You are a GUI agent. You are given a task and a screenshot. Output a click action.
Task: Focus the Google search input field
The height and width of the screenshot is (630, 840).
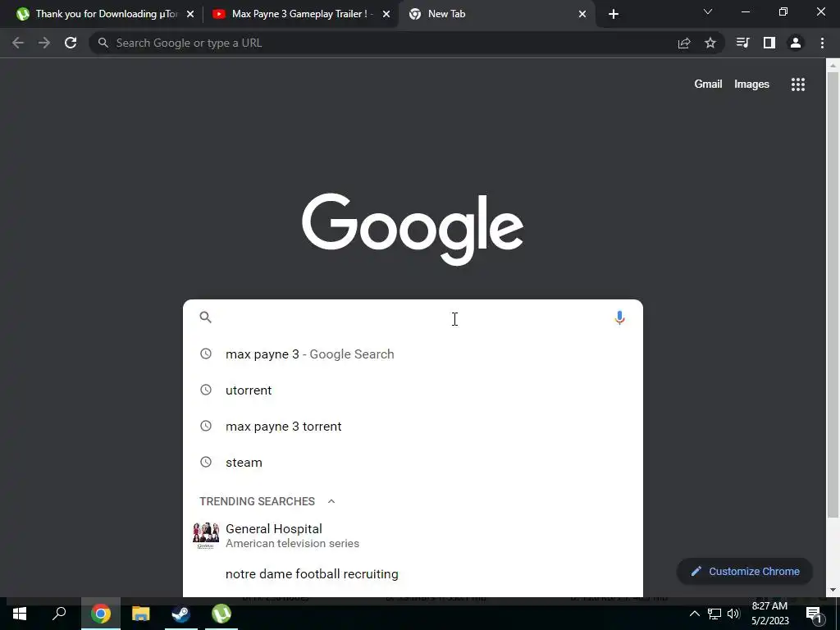413,317
